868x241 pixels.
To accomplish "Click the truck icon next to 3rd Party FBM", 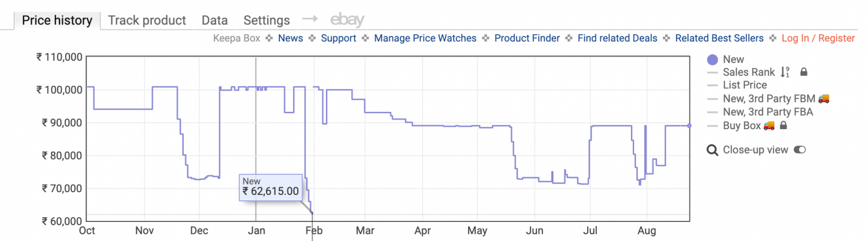I will coord(824,98).
